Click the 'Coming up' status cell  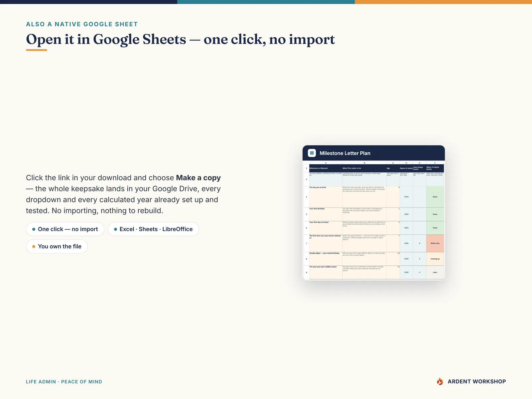435,259
